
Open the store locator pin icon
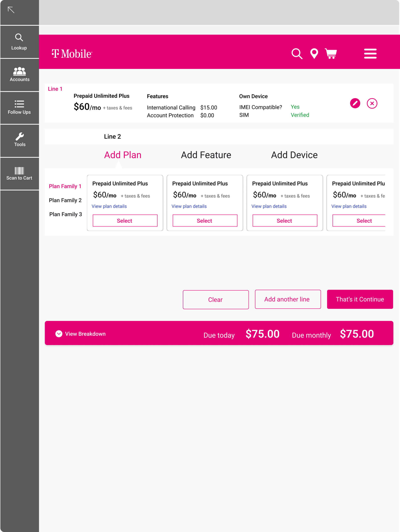click(x=314, y=54)
